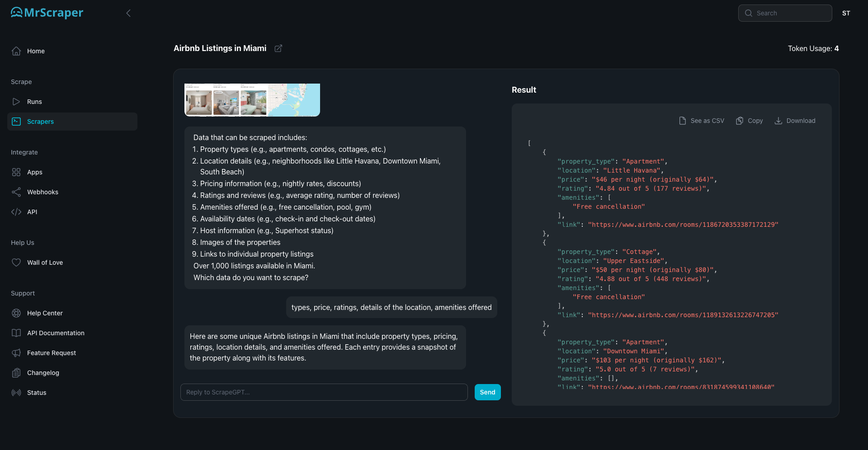Open the Airbnb page screenshot thumbnail
Viewport: 868px width, 450px height.
click(x=252, y=100)
